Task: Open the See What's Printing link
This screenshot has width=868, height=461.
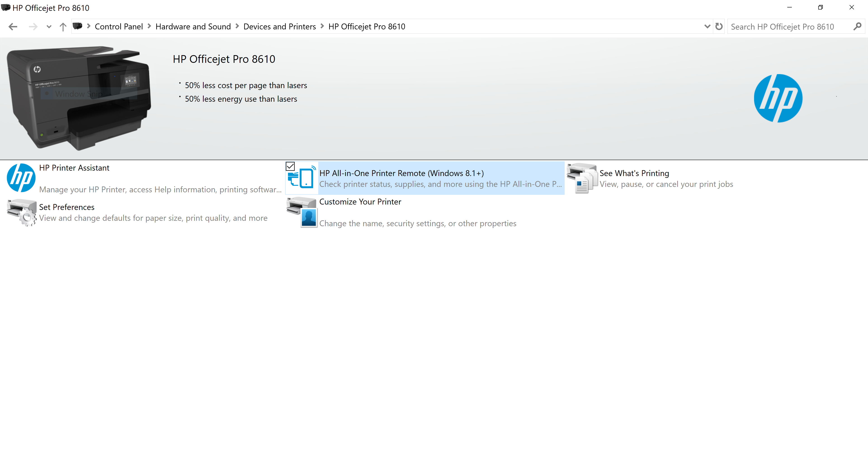Action: (634, 173)
